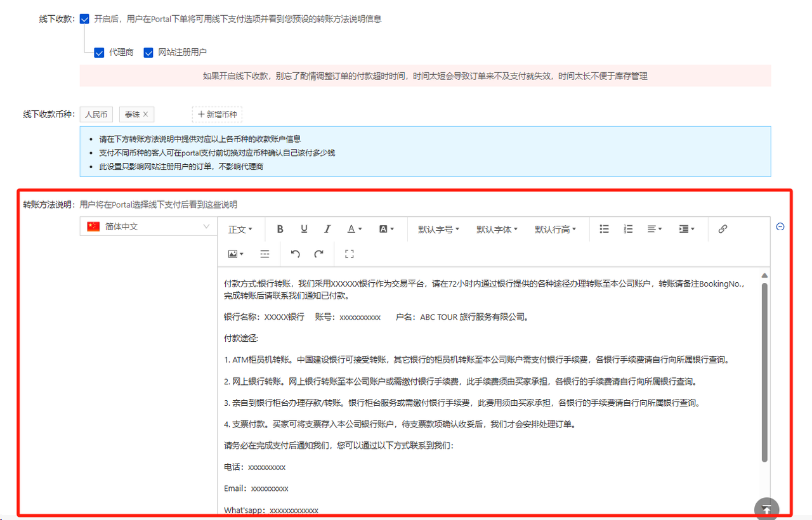The width and height of the screenshot is (812, 520).
Task: Open the 正文 paragraph style menu
Action: pos(240,230)
